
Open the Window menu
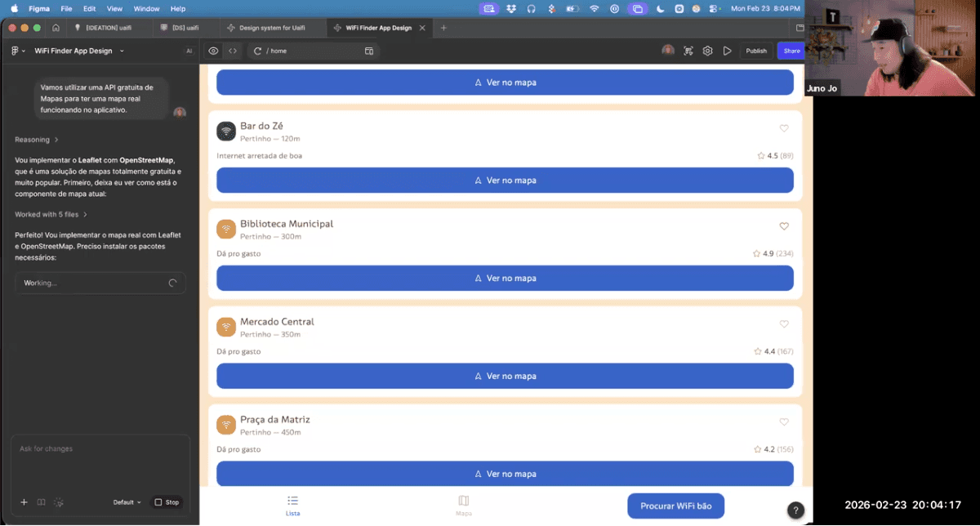click(146, 8)
